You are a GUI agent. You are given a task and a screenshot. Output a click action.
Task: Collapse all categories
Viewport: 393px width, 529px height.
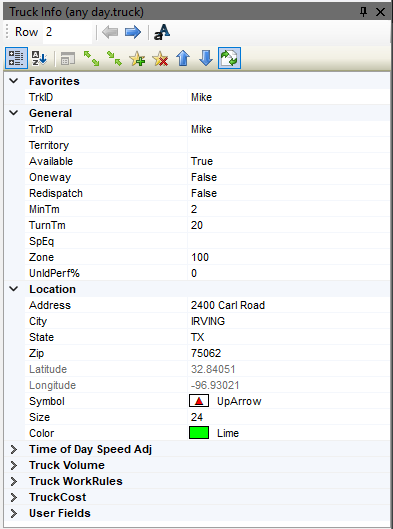[114, 58]
